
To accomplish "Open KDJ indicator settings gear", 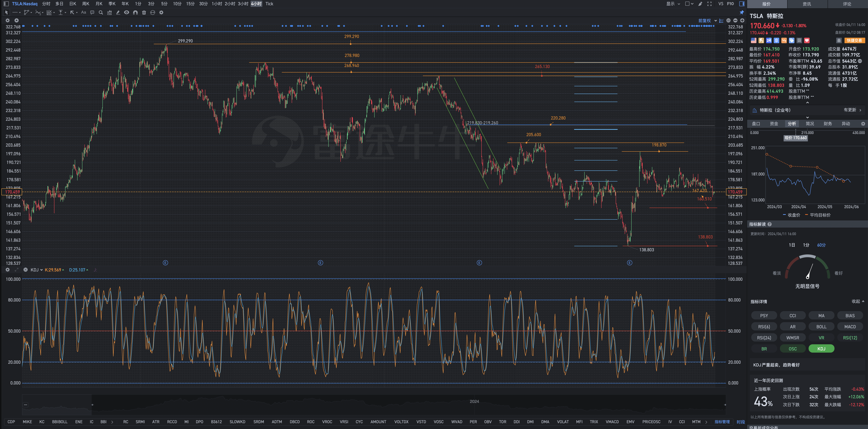I will (x=7, y=270).
